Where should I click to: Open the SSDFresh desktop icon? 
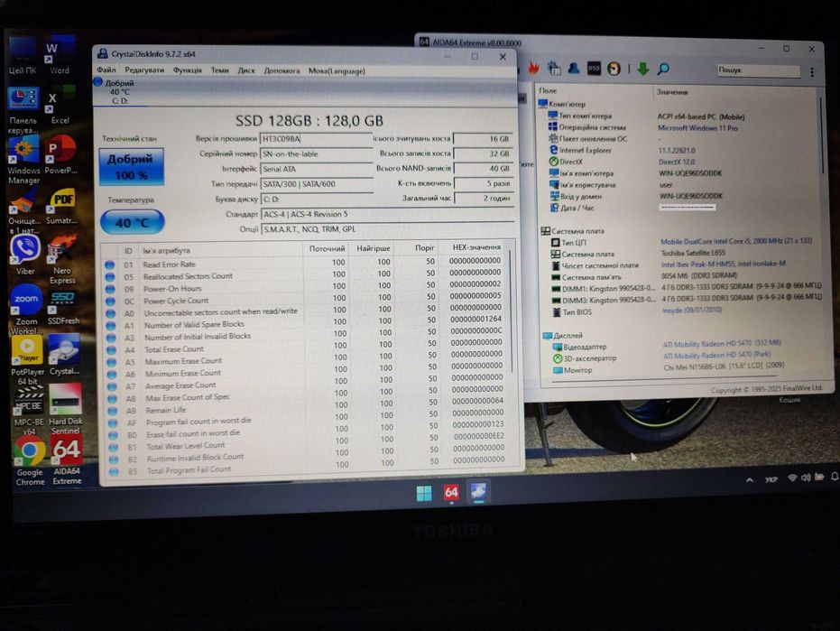(x=63, y=307)
